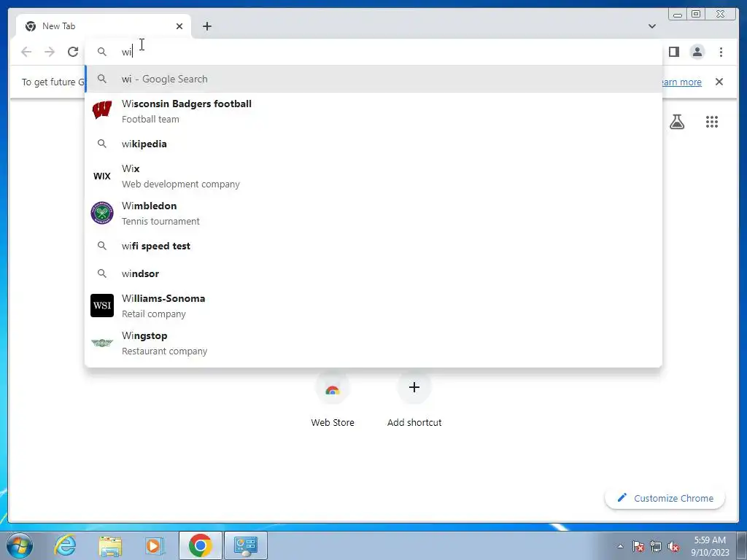The image size is (747, 560).
Task: Open Windows Media Player taskbar icon
Action: pos(154,545)
